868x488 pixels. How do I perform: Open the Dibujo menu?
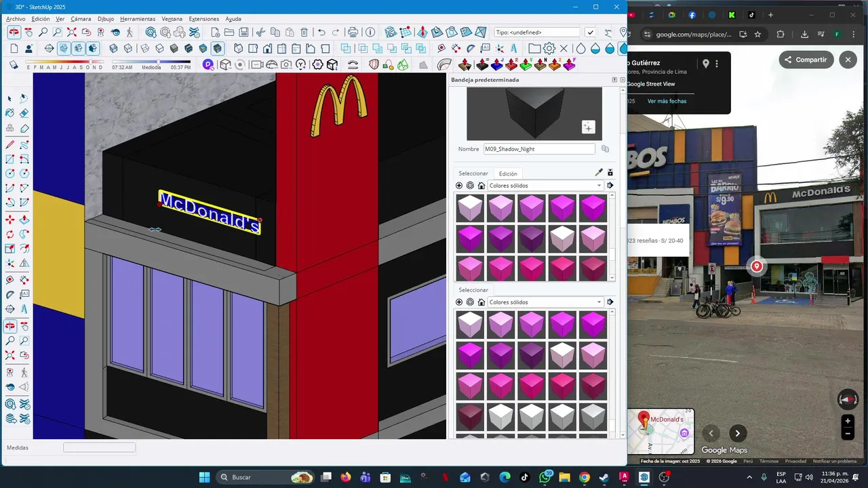tap(106, 19)
